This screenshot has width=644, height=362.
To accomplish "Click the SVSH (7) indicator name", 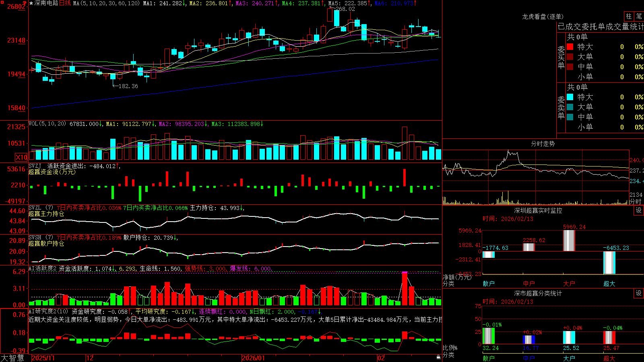I will [x=41, y=237].
